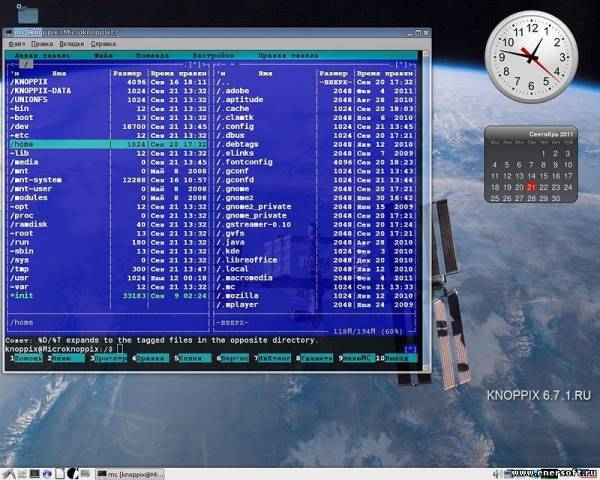Click F2 Меню function key
The width and height of the screenshot is (600, 480).
68,358
